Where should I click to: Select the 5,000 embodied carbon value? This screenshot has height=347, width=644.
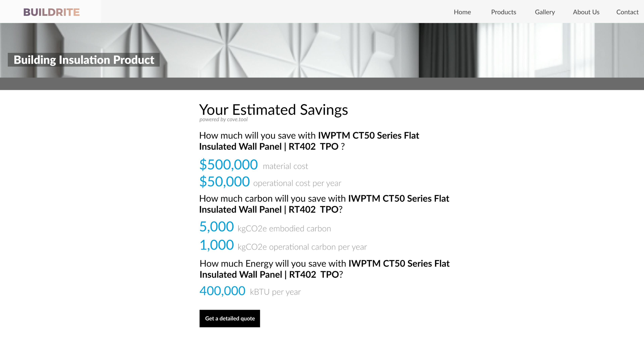[x=217, y=227]
